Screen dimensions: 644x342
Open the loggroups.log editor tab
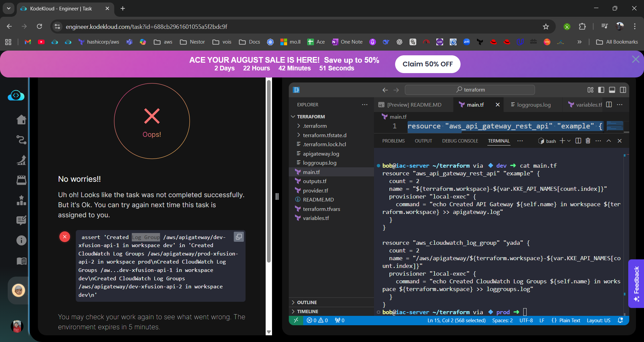[x=533, y=105]
